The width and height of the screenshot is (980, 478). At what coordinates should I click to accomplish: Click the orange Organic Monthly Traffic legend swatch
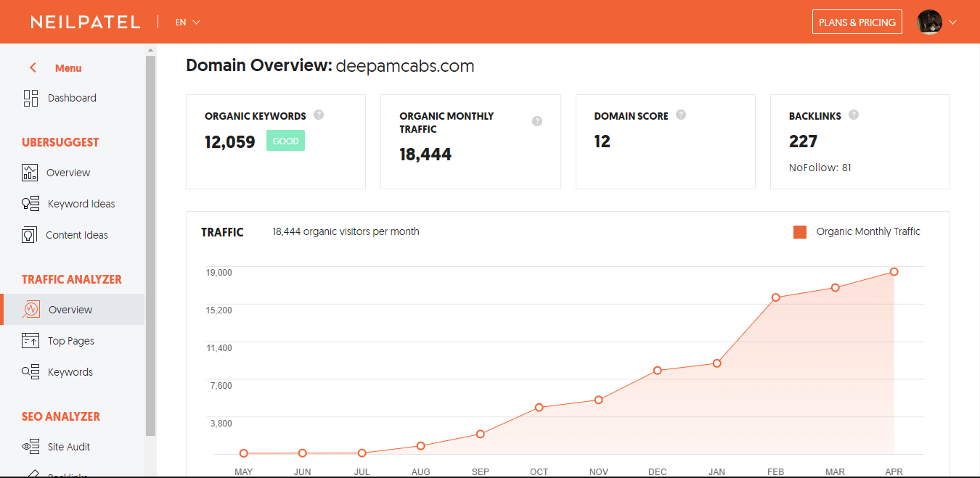800,232
